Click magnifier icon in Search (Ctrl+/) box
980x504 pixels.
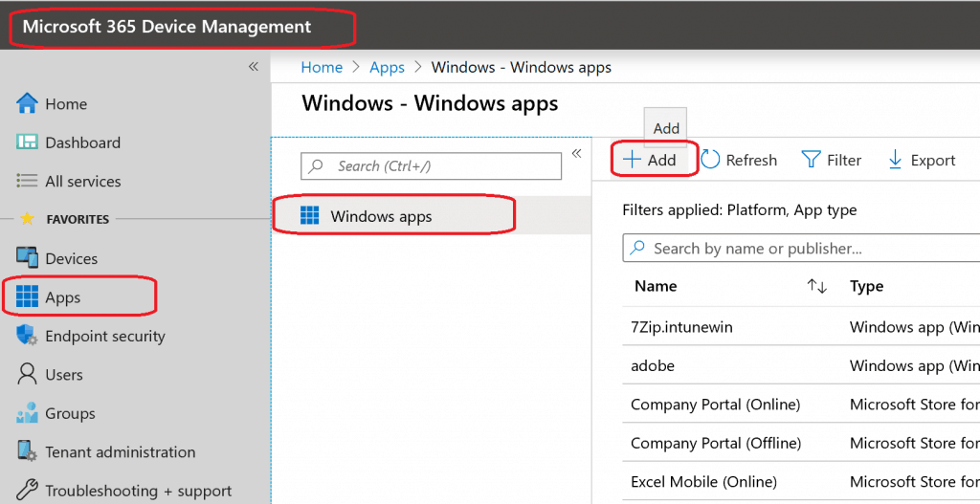coord(317,166)
